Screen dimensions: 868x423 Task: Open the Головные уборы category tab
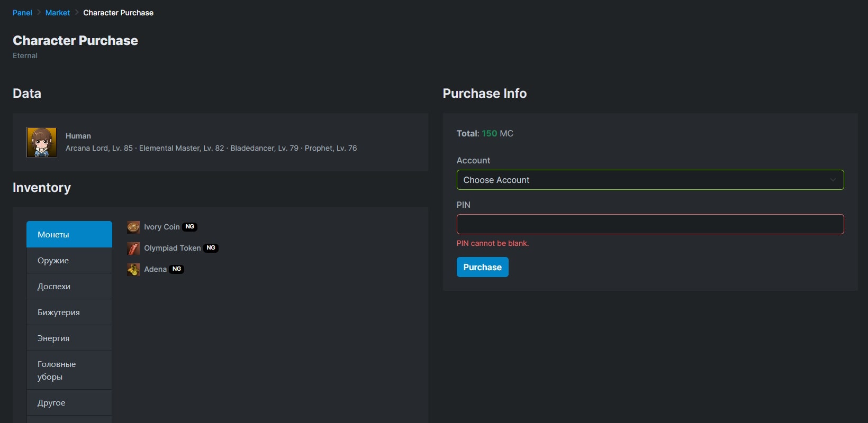[69, 371]
